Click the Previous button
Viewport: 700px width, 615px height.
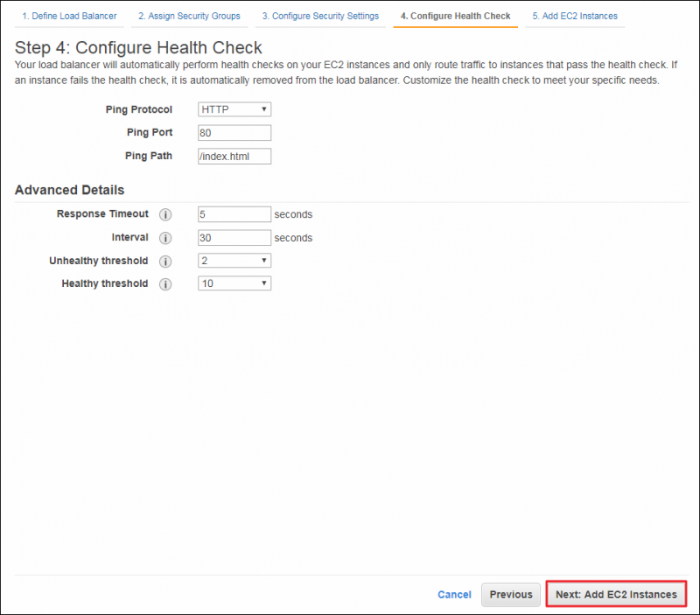[511, 595]
